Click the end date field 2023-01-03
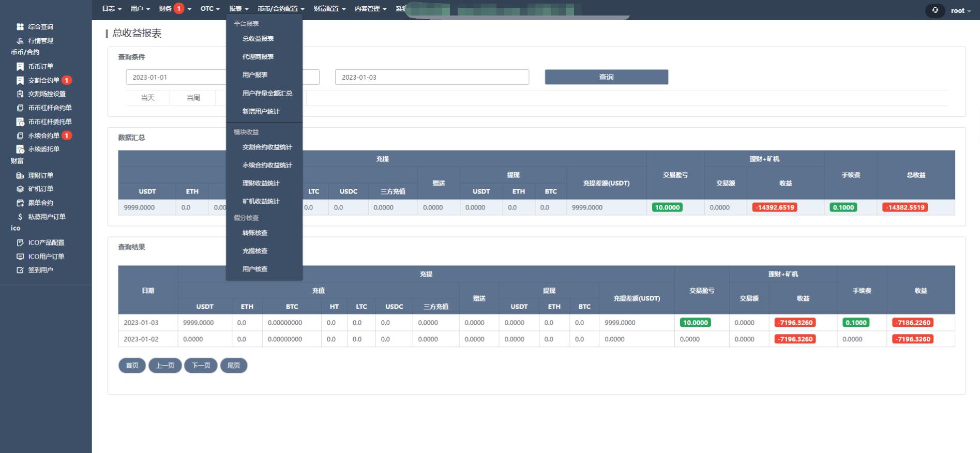Image resolution: width=980 pixels, height=453 pixels. (x=431, y=77)
